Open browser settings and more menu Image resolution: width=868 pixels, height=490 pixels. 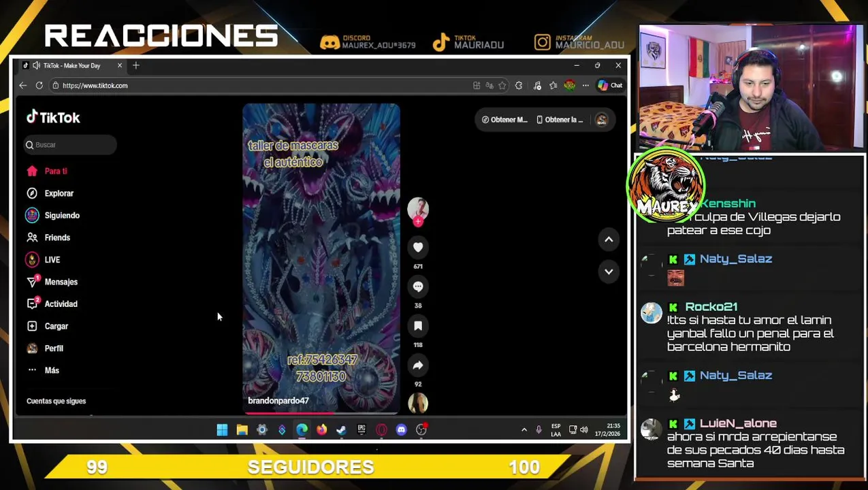tap(585, 86)
